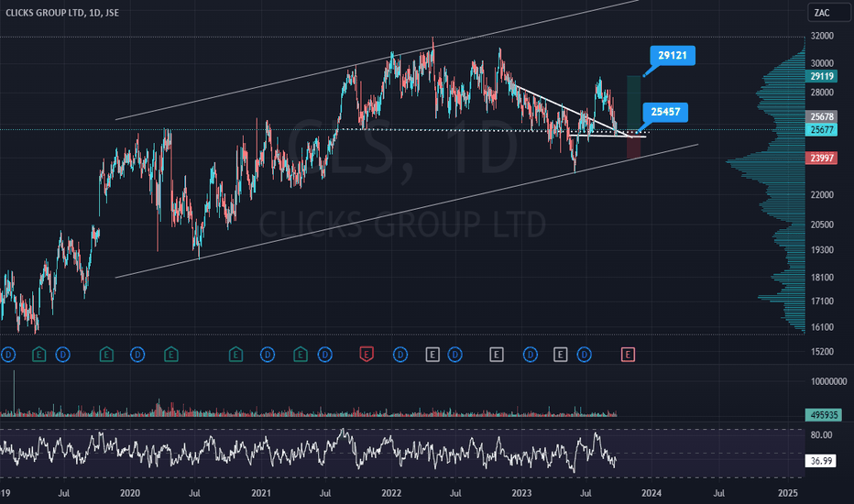Open the ZAC currency selector
This screenshot has width=854, height=504.
coord(828,13)
